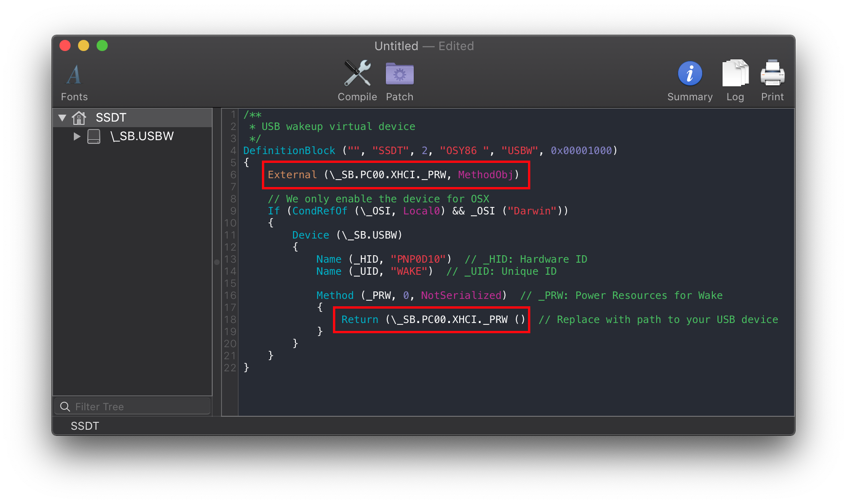
Task: Click the magnifier icon in Filter Tree
Action: tap(65, 407)
